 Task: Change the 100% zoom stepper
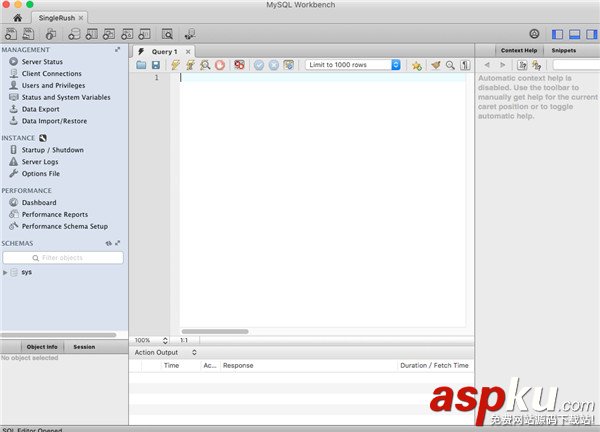click(x=165, y=340)
